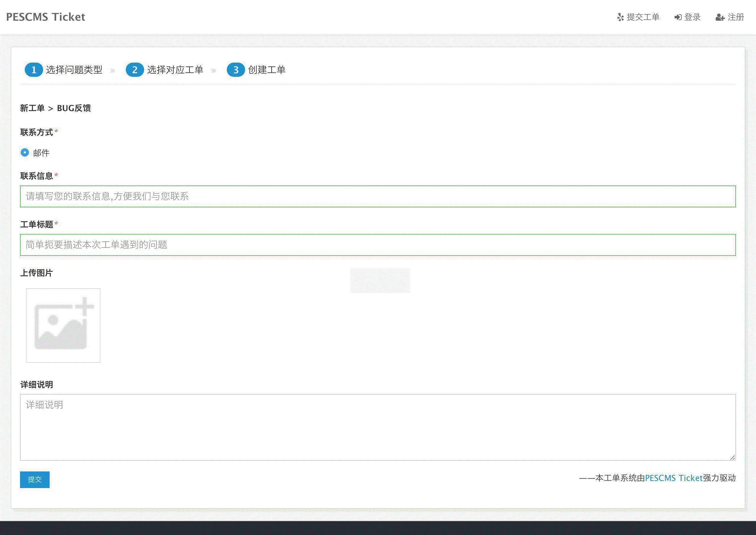Image resolution: width=756 pixels, height=535 pixels.
Task: Click step 1 circle badge
Action: coord(34,70)
